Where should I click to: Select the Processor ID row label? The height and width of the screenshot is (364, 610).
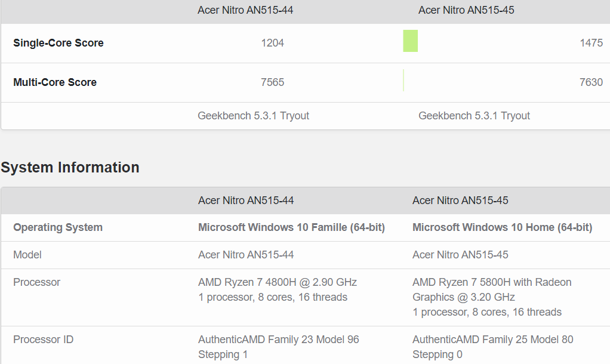(43, 340)
